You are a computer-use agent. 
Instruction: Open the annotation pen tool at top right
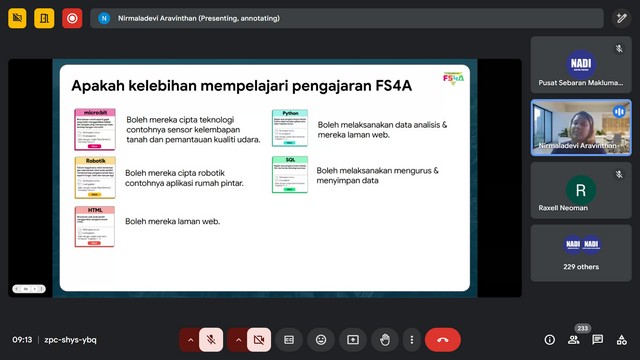tap(621, 18)
